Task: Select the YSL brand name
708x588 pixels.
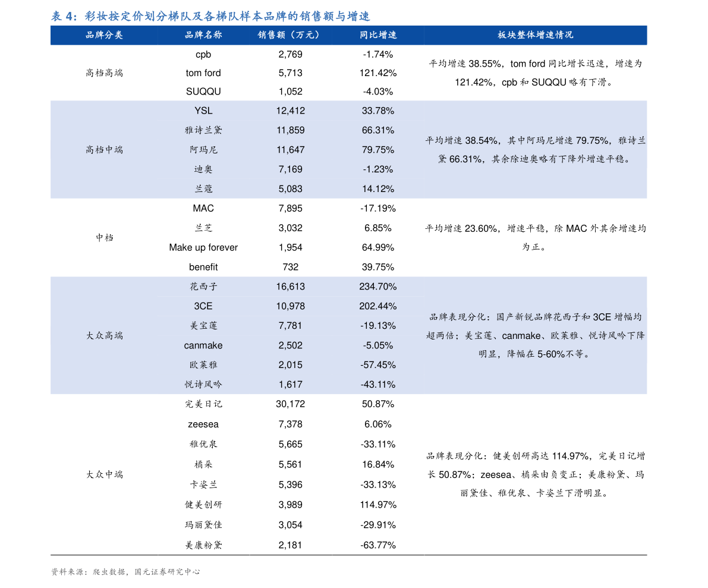Action: pyautogui.click(x=203, y=111)
